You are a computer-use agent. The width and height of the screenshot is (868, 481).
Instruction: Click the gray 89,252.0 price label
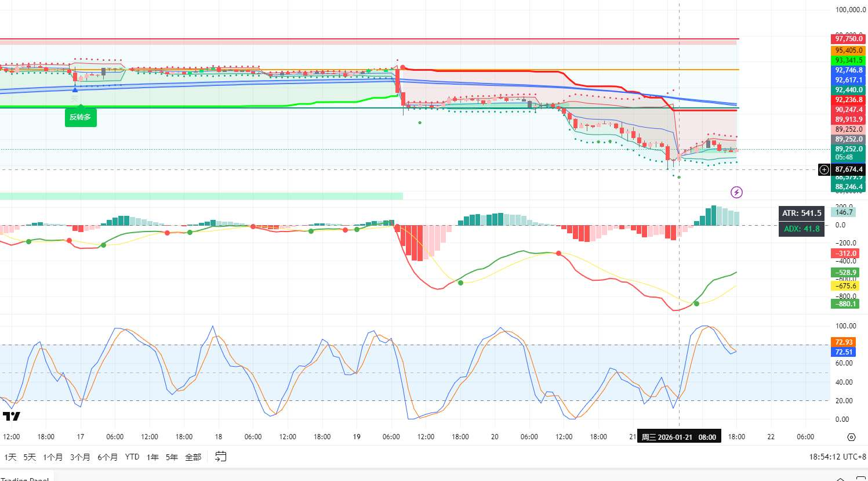(x=848, y=139)
